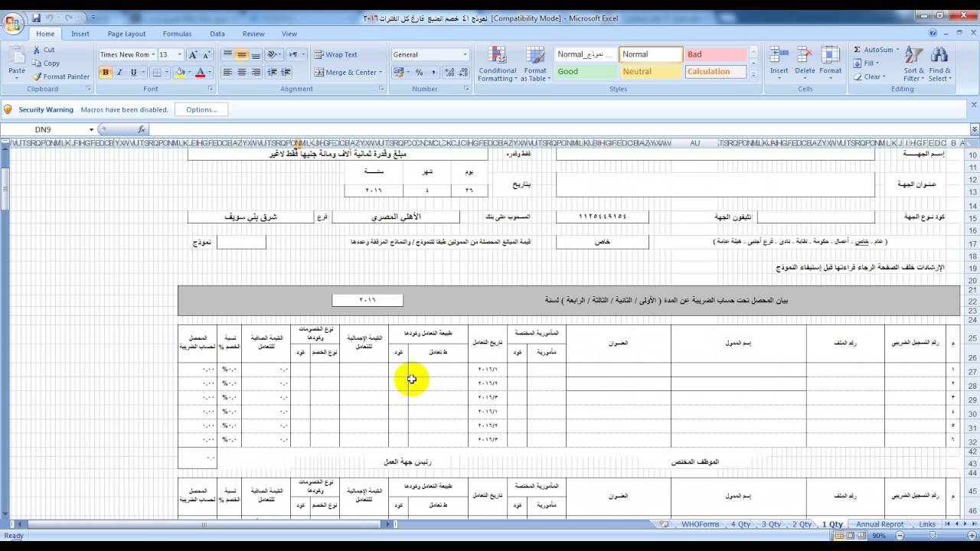Decrease font size with Shrink Font
The image size is (980, 551).
click(206, 54)
